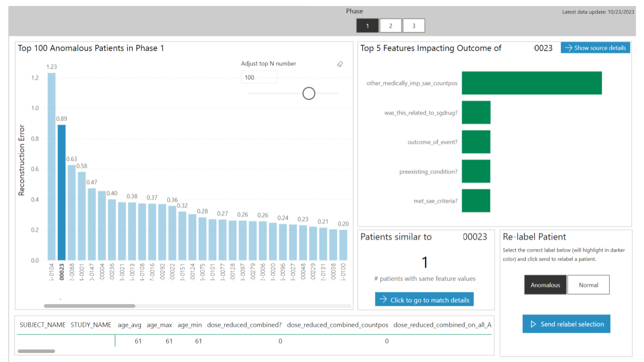Click the top N number input showing 100
Image resolution: width=644 pixels, height=362 pixels.
(259, 77)
